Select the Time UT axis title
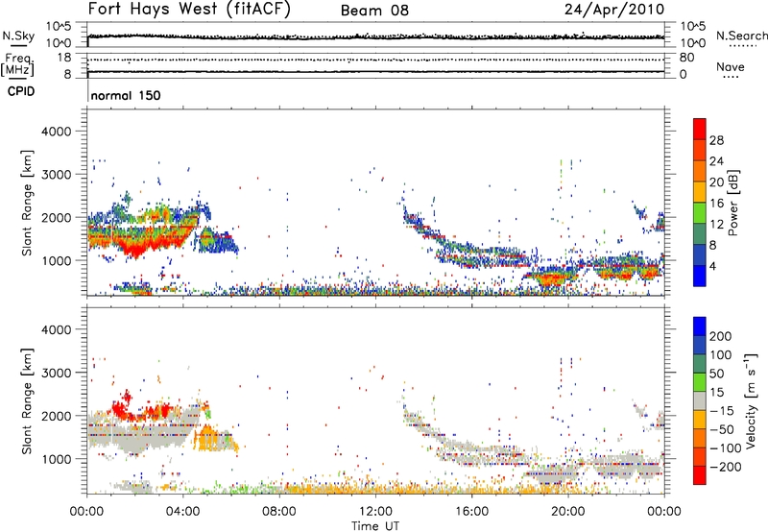The width and height of the screenshot is (768, 532). 375,525
